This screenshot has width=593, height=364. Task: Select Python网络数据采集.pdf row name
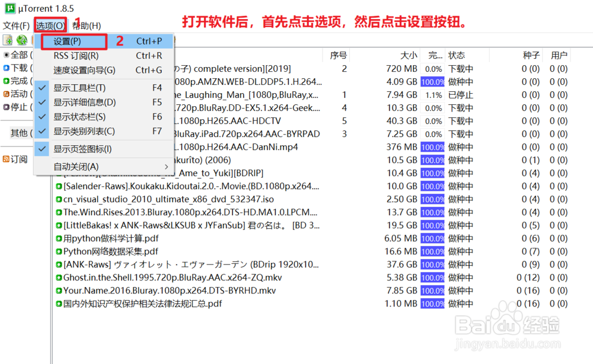[110, 252]
